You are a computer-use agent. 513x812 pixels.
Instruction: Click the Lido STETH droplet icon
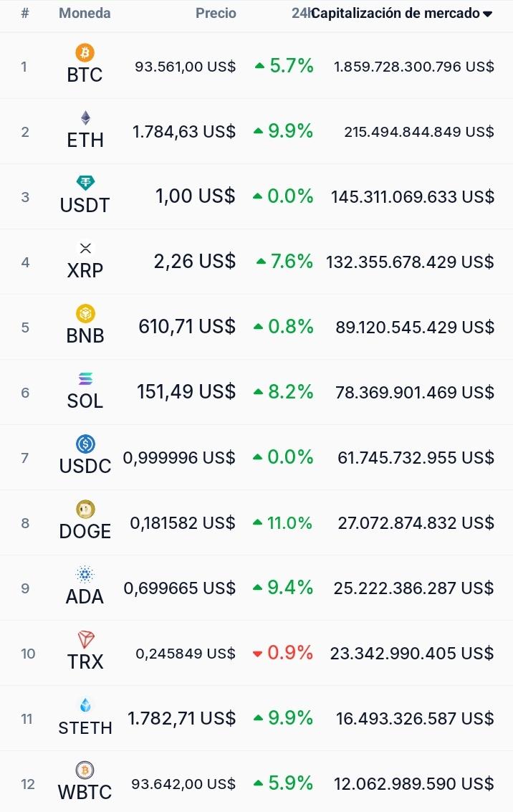coord(85,704)
